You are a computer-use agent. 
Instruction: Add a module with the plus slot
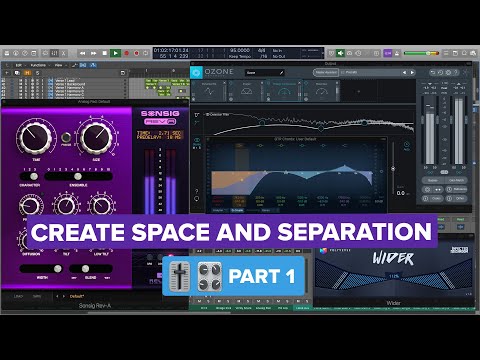click(x=358, y=91)
